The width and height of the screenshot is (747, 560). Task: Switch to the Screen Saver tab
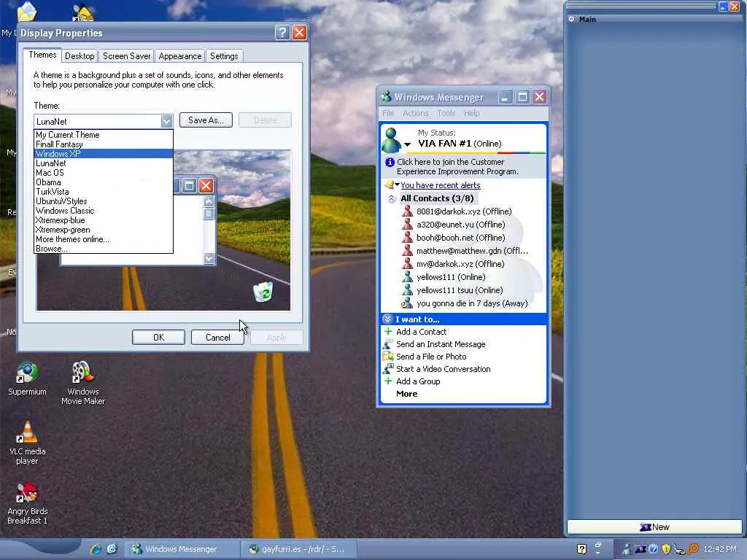tap(127, 55)
